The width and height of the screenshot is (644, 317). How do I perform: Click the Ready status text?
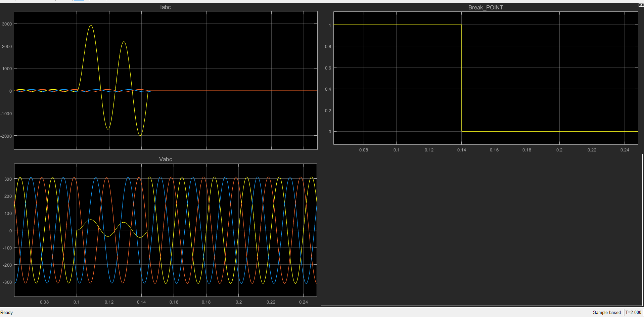(6, 312)
